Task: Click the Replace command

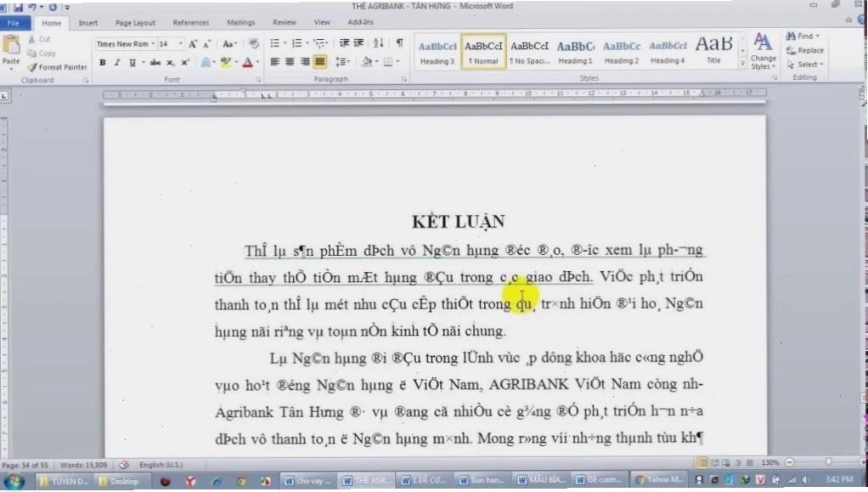Action: [x=805, y=50]
